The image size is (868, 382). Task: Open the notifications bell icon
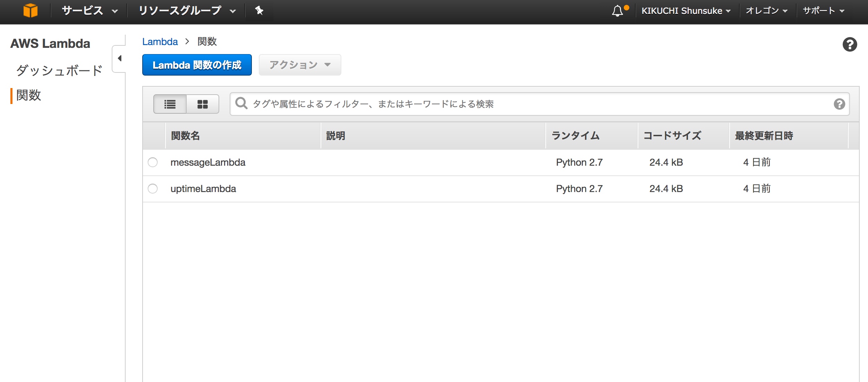[x=618, y=11]
